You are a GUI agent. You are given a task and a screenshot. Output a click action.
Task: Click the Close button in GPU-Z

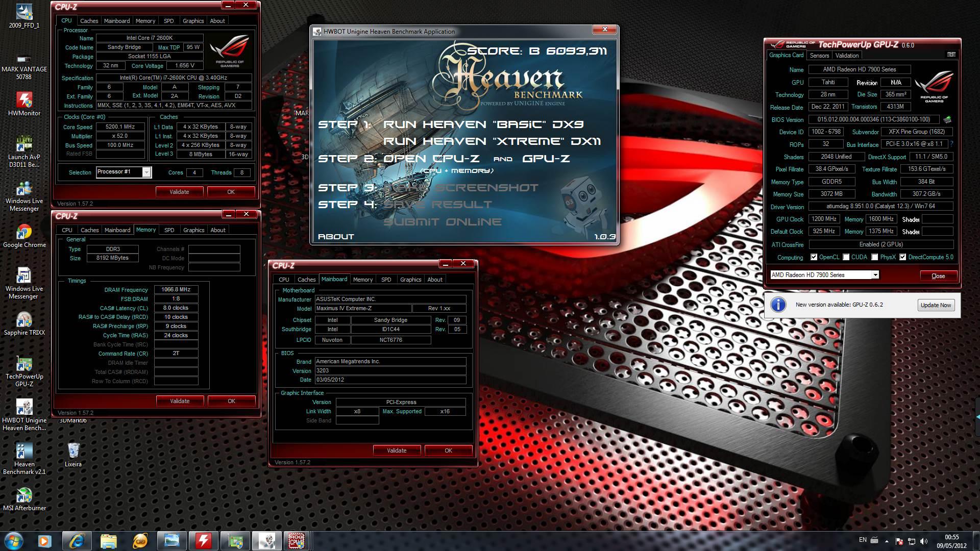(938, 276)
